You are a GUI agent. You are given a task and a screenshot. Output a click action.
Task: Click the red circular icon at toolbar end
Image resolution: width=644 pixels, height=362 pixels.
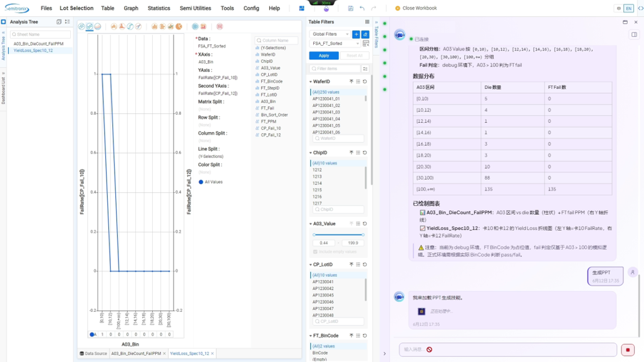click(220, 27)
